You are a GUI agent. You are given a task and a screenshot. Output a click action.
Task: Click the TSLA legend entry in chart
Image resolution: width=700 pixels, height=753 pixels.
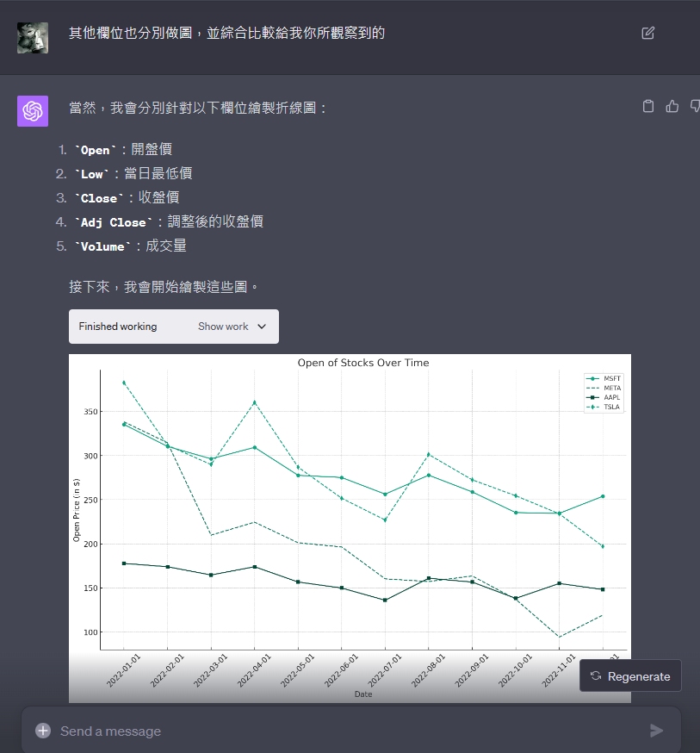click(x=604, y=407)
